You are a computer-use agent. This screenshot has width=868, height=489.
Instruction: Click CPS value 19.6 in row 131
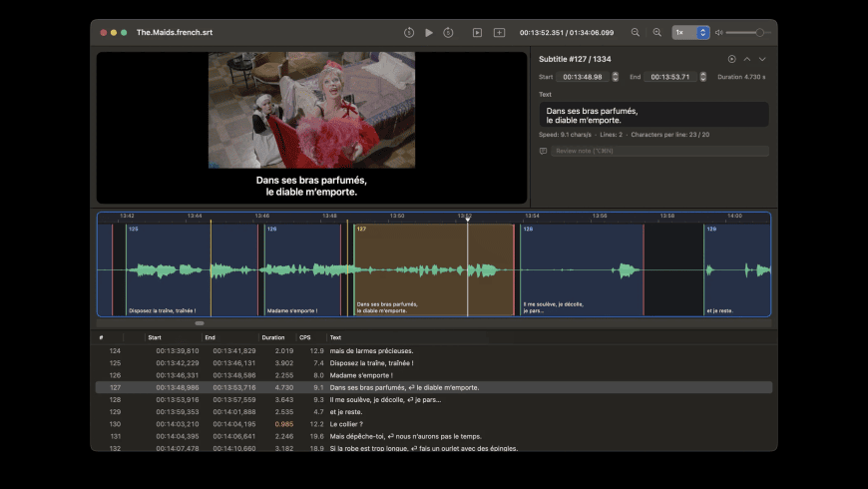[316, 436]
